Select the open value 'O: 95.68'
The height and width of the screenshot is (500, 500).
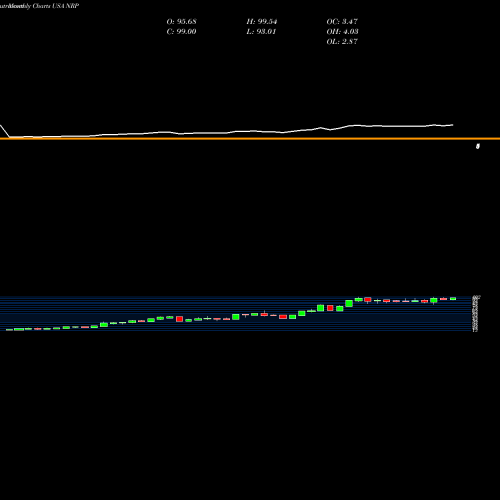(181, 21)
